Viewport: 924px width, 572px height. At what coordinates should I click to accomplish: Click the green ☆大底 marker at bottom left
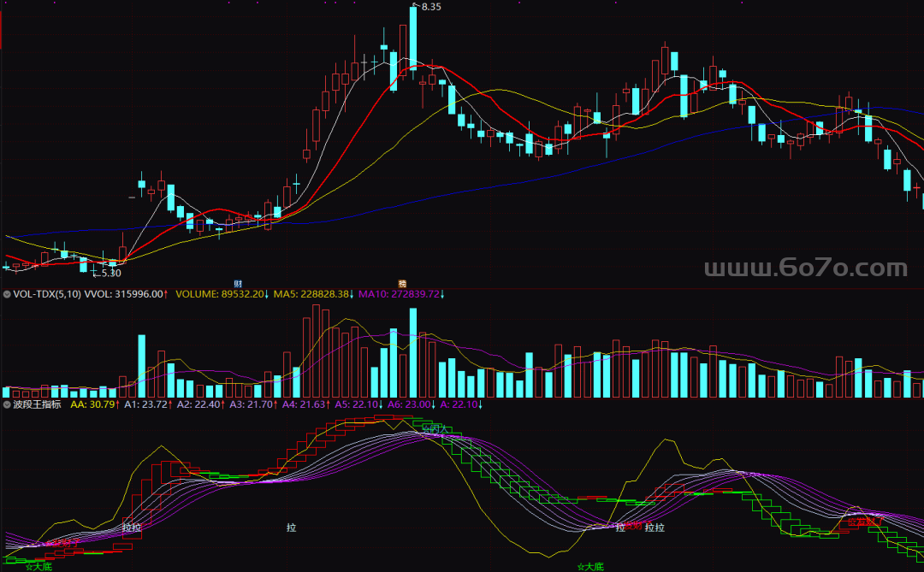[39, 566]
